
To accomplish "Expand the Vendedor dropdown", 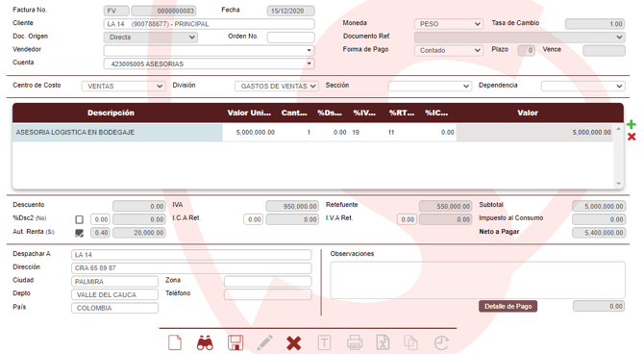I will click(x=209, y=50).
